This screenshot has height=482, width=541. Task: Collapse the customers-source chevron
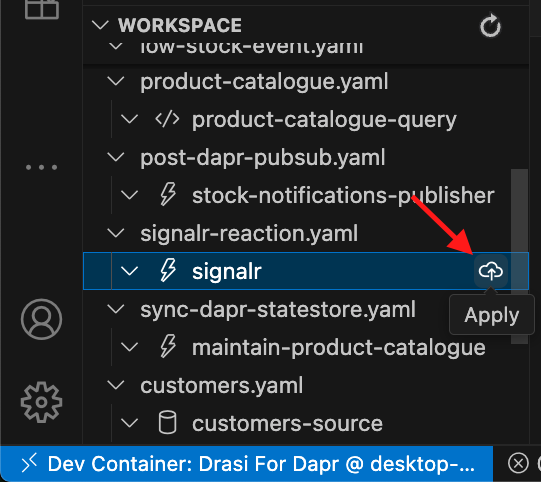click(129, 423)
